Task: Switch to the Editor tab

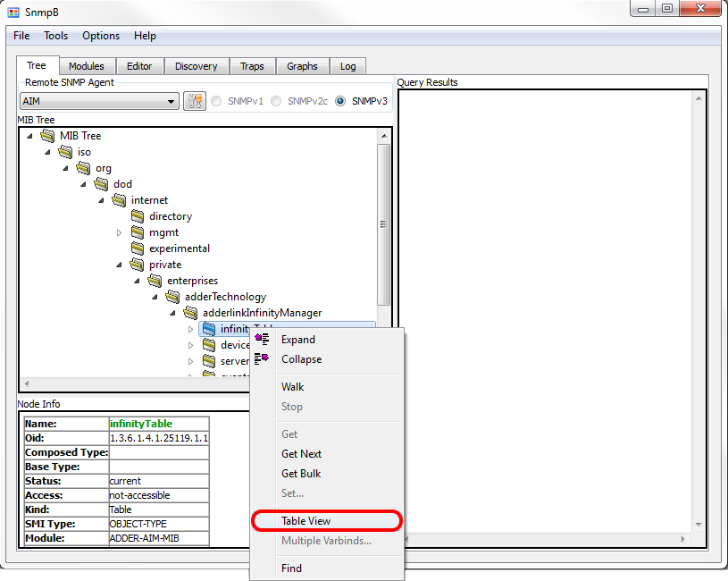Action: pos(139,66)
